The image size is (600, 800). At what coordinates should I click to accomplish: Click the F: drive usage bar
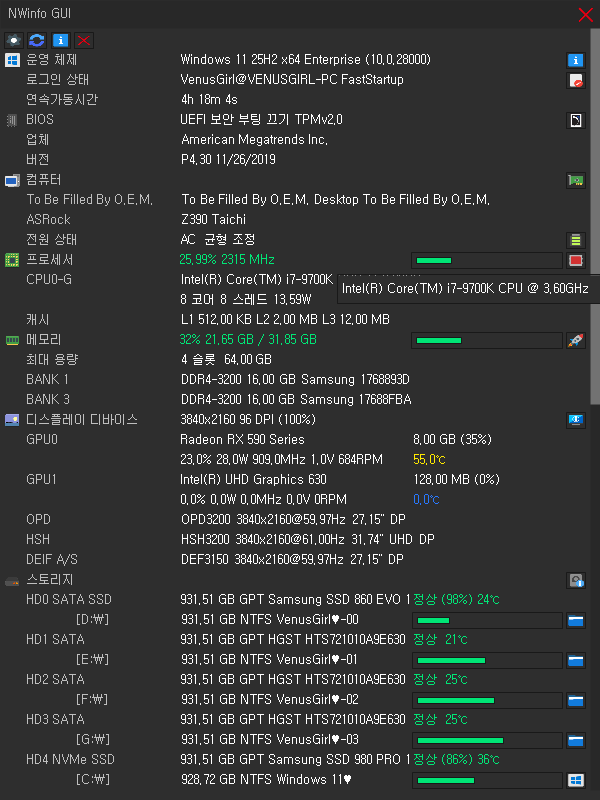[487, 700]
